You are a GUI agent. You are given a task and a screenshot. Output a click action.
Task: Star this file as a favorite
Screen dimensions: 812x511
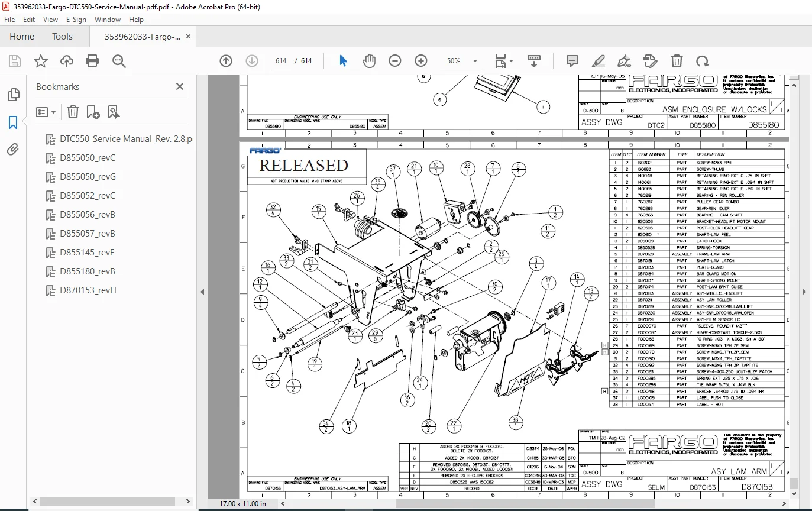click(41, 61)
